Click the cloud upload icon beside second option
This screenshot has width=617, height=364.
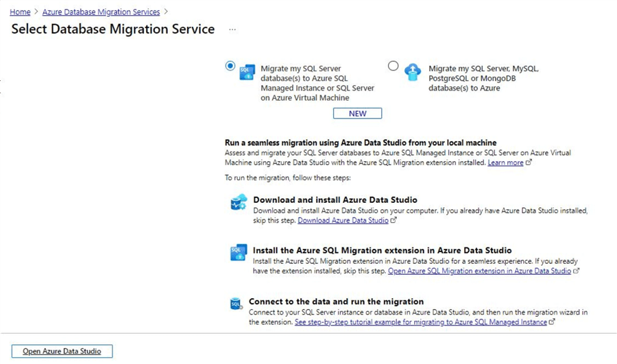coord(413,72)
